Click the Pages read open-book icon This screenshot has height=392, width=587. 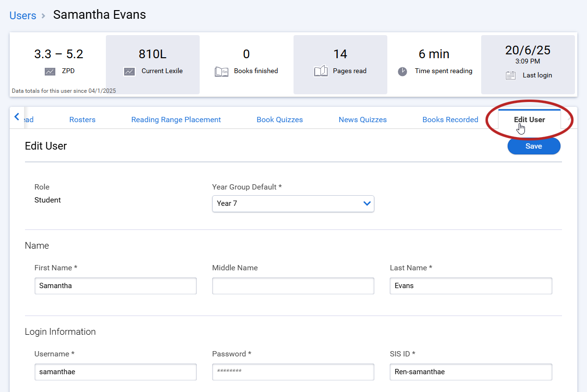coord(321,71)
